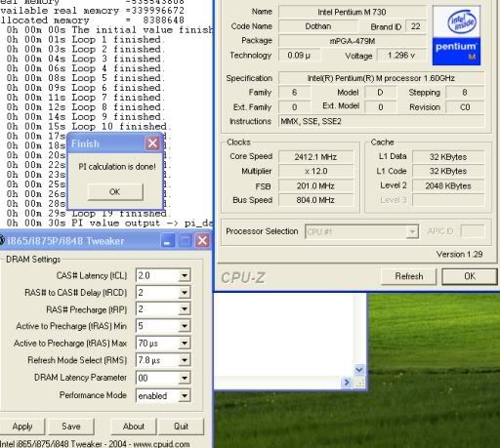Minimize the i865/i875P/i848 Tweaker window

pyautogui.click(x=168, y=241)
